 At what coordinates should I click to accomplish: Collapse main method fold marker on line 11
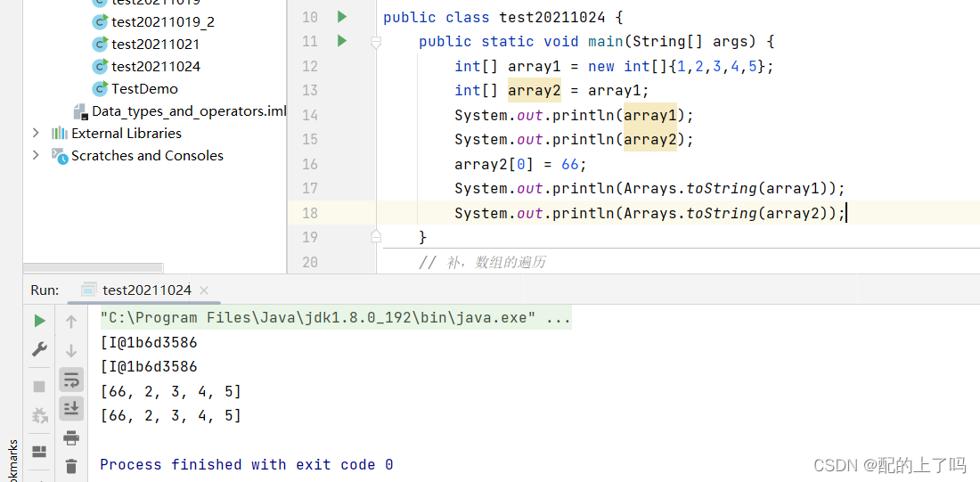pos(376,43)
